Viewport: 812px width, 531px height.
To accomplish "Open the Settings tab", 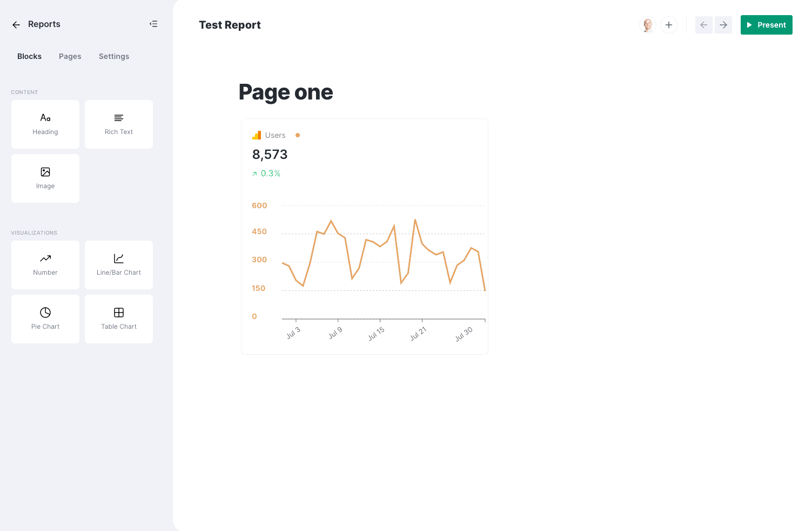I will (114, 56).
